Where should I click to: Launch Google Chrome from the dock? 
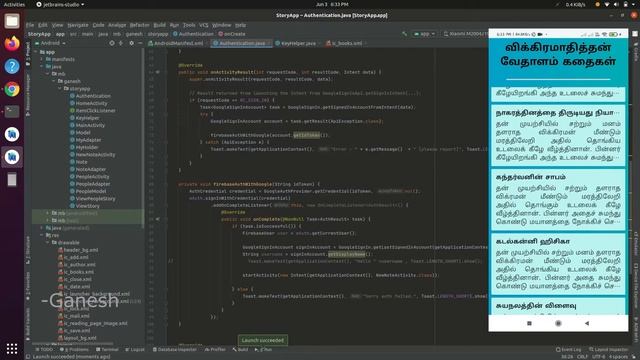pos(12,89)
